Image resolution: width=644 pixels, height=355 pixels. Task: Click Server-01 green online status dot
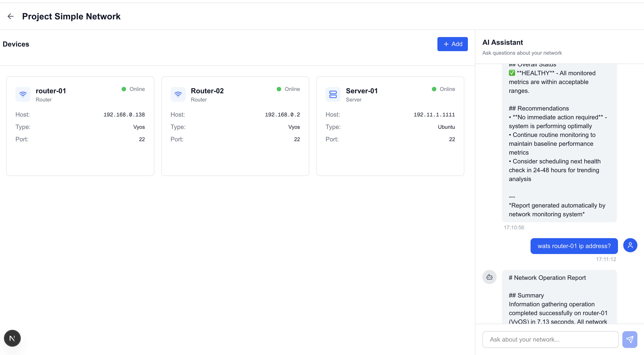(434, 89)
